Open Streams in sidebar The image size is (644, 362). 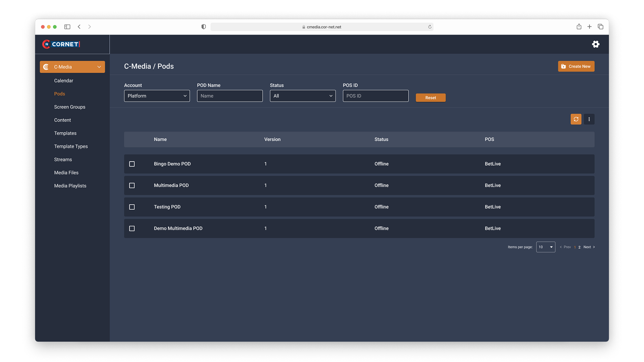pos(63,160)
